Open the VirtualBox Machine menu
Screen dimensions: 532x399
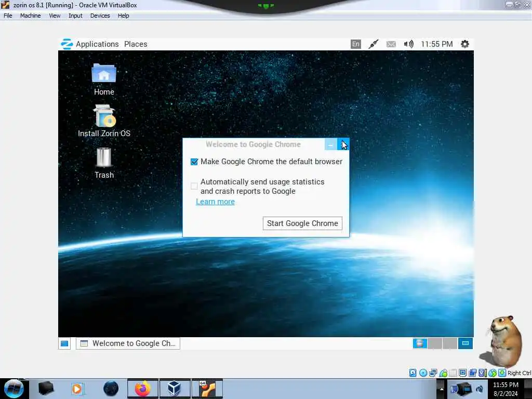(31, 16)
